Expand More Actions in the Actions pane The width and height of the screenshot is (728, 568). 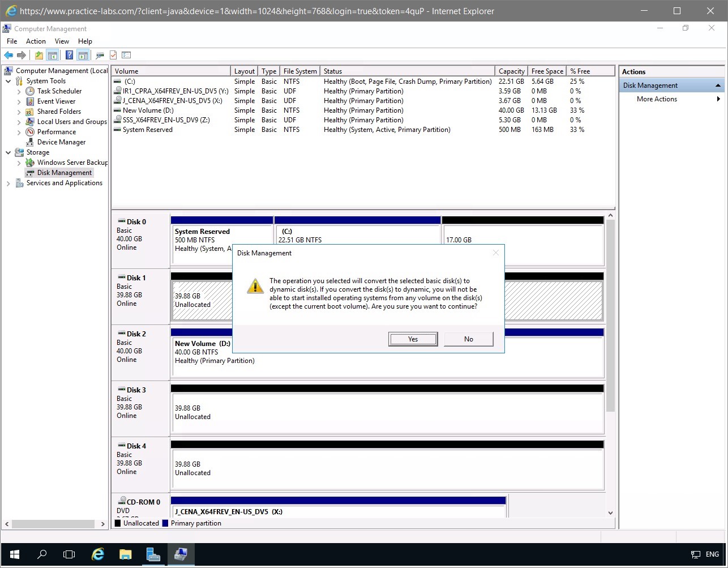(657, 99)
